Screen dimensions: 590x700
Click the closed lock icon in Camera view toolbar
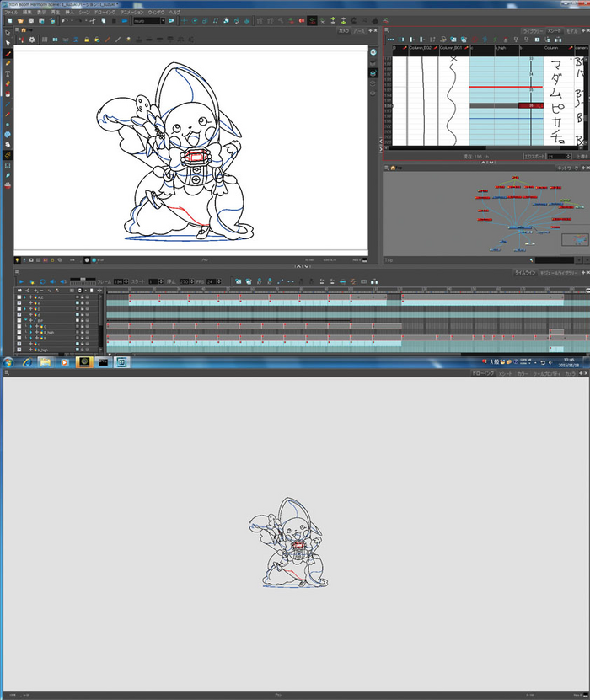[x=87, y=40]
